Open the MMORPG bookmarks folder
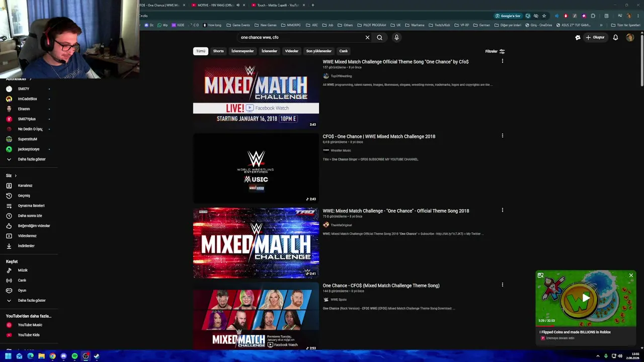Image resolution: width=644 pixels, height=362 pixels. [x=291, y=25]
